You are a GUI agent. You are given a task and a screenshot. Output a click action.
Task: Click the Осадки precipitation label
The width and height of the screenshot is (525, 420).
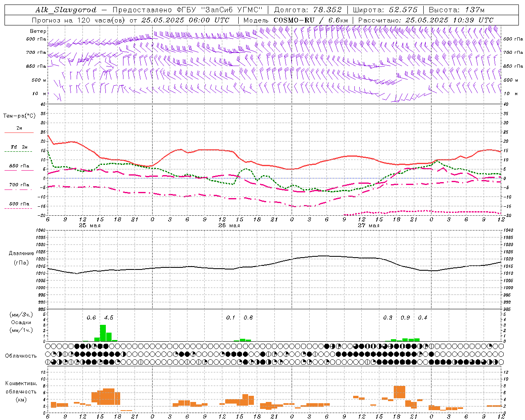[21, 322]
